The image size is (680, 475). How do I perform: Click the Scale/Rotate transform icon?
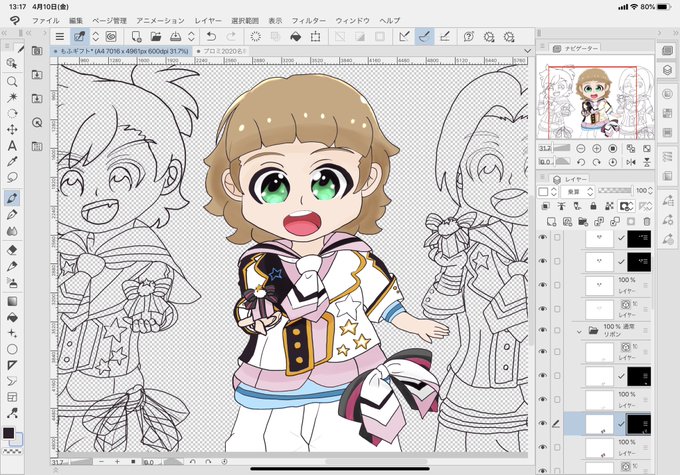point(315,37)
